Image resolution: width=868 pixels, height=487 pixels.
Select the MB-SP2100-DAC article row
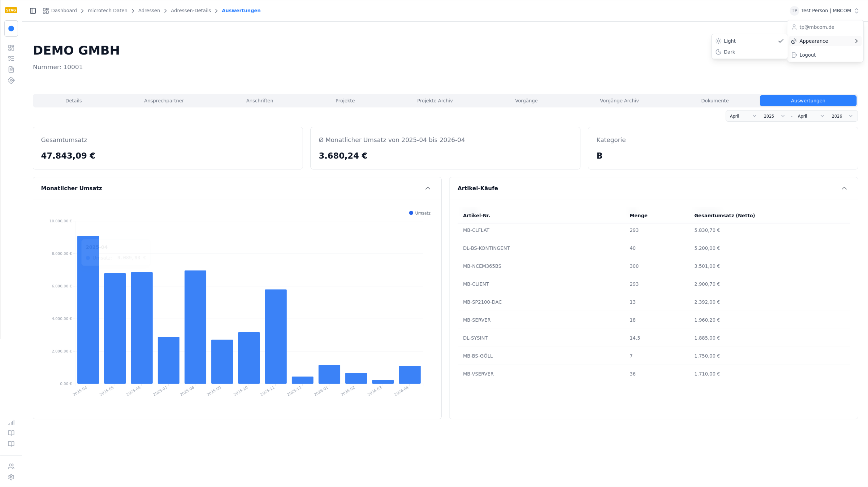(x=653, y=302)
